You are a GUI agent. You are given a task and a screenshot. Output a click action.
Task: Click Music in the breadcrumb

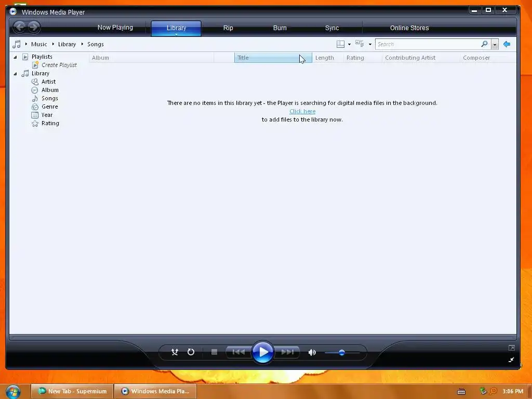click(x=39, y=44)
